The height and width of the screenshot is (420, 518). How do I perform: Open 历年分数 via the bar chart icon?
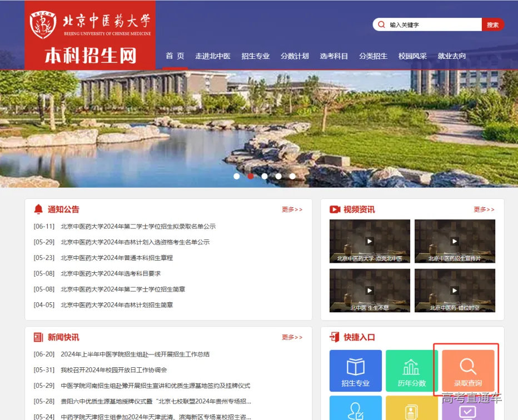[411, 364]
